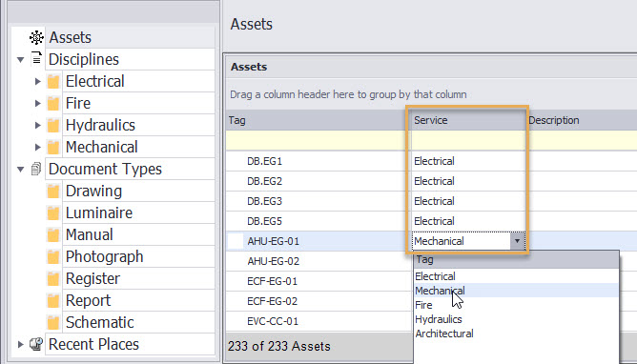Click the Disciplines list icon
Viewport: 637px width, 364px height.
click(36, 59)
